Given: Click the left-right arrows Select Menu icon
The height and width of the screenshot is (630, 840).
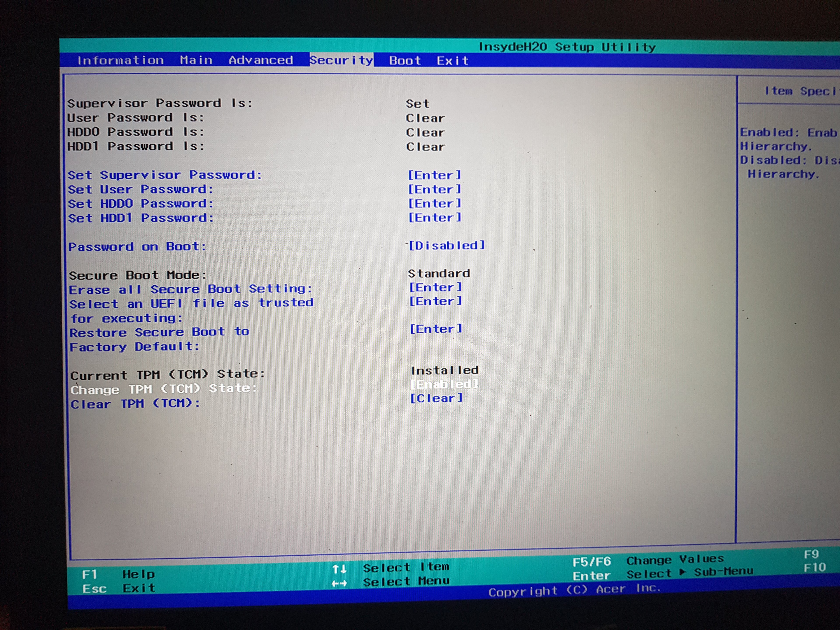Looking at the screenshot, I should click(x=339, y=583).
